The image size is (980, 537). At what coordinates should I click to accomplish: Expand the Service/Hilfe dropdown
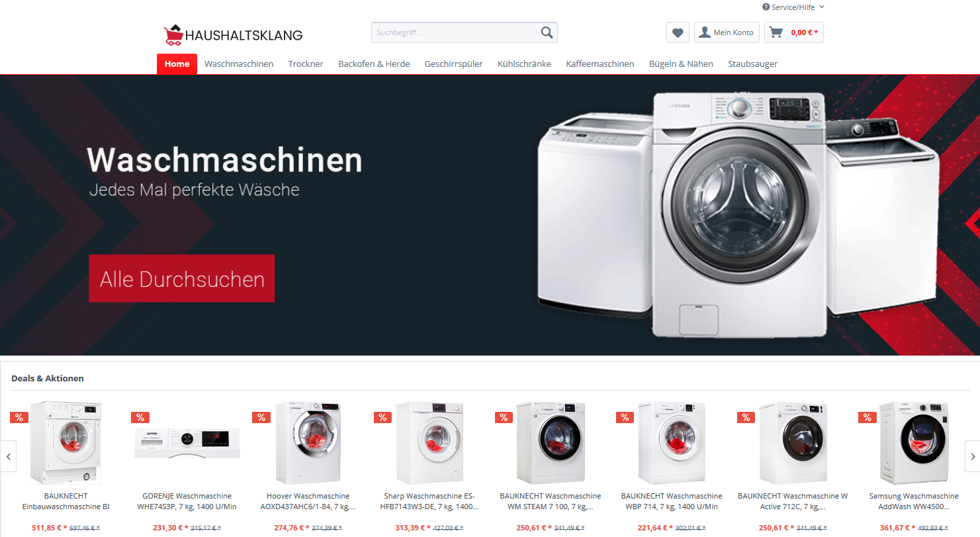(x=793, y=7)
